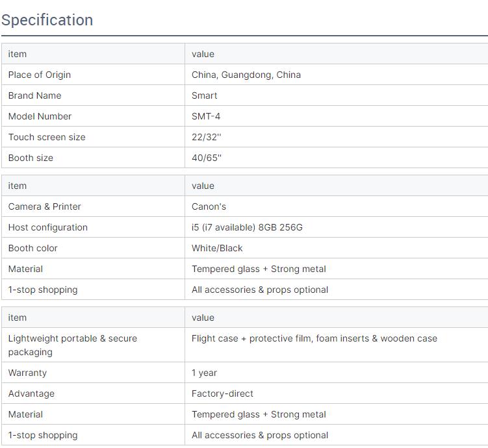This screenshot has width=488, height=448.
Task: Click the Factory-direct advantage value
Action: click(222, 393)
